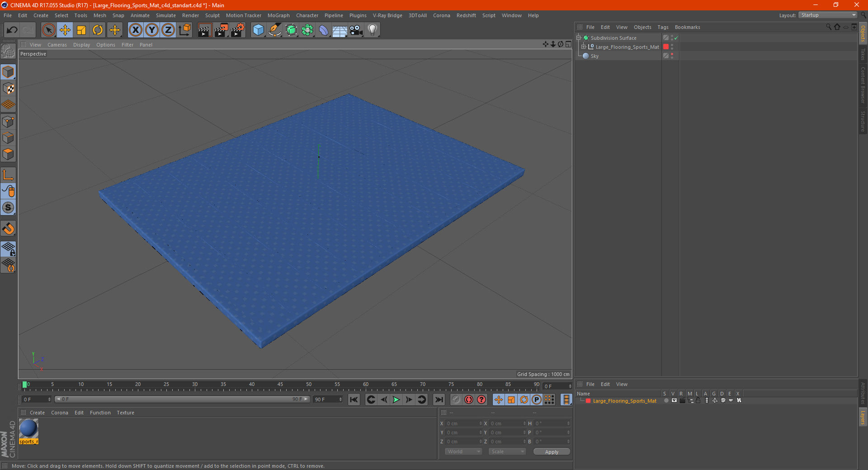
Task: Toggle Y axis lock
Action: 152,30
